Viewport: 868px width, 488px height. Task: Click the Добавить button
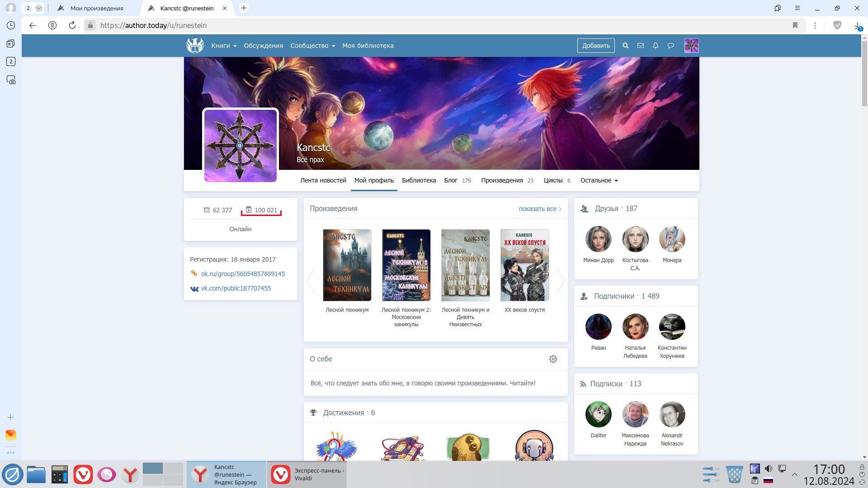[596, 46]
